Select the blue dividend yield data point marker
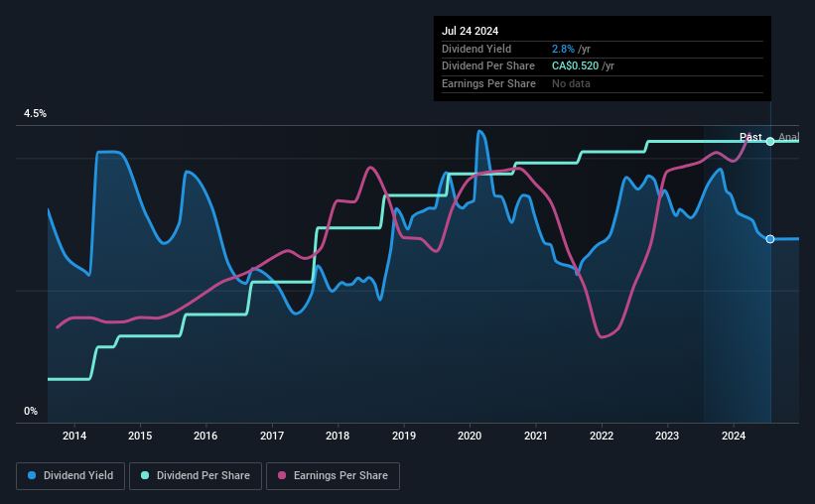The width and height of the screenshot is (815, 504). point(770,239)
